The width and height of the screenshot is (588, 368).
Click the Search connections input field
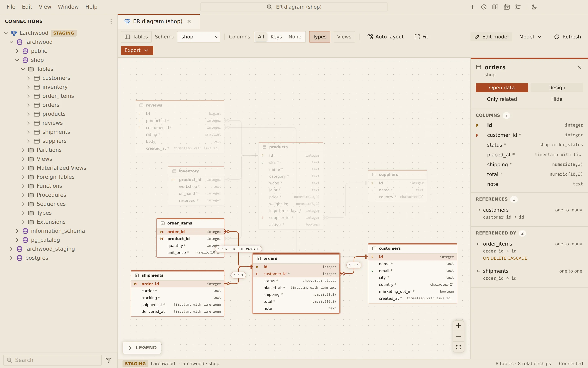click(x=52, y=360)
